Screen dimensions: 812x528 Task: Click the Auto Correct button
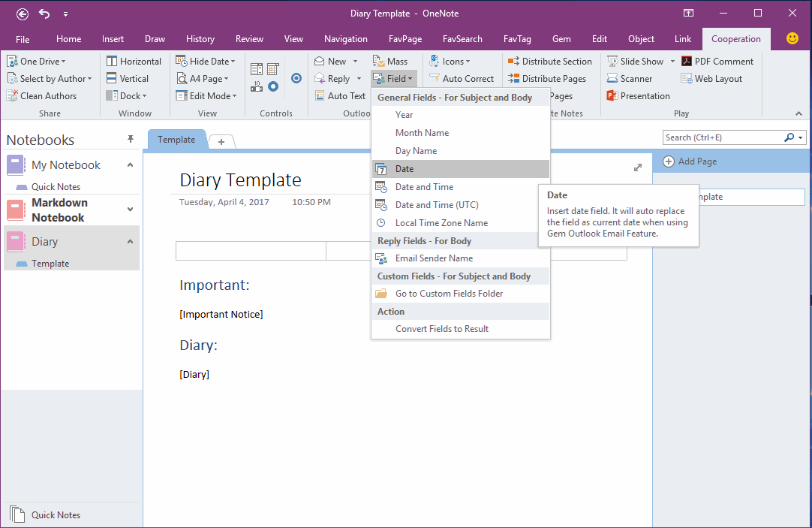pyautogui.click(x=461, y=79)
